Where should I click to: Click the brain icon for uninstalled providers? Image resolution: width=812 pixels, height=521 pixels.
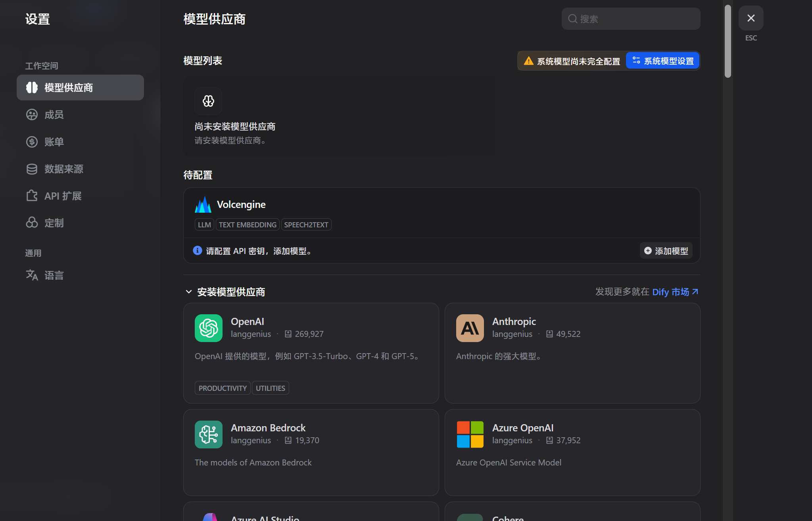[208, 101]
